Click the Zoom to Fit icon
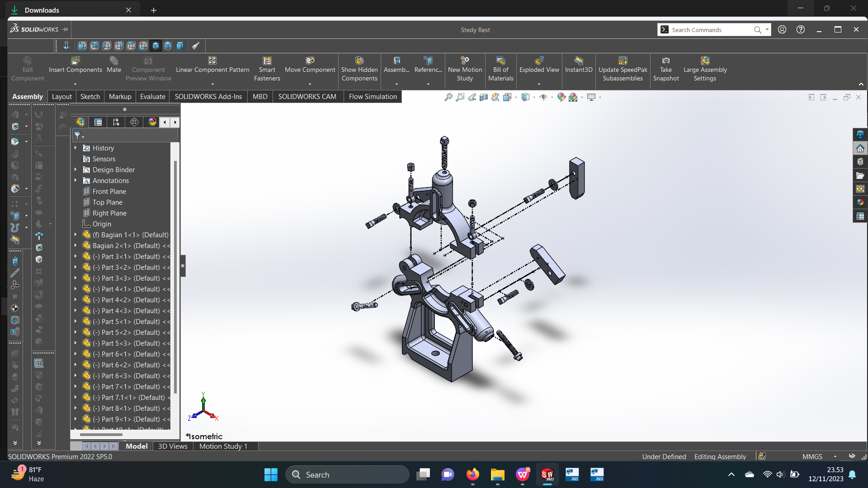 pyautogui.click(x=448, y=97)
